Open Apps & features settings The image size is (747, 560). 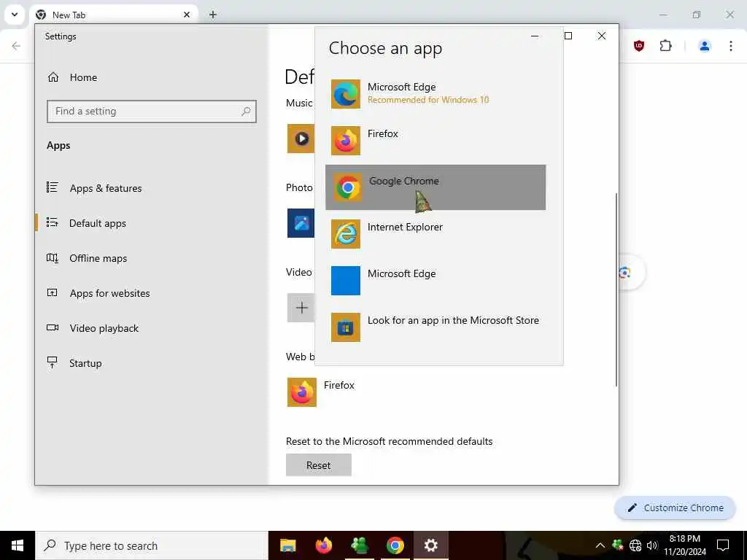point(152,188)
